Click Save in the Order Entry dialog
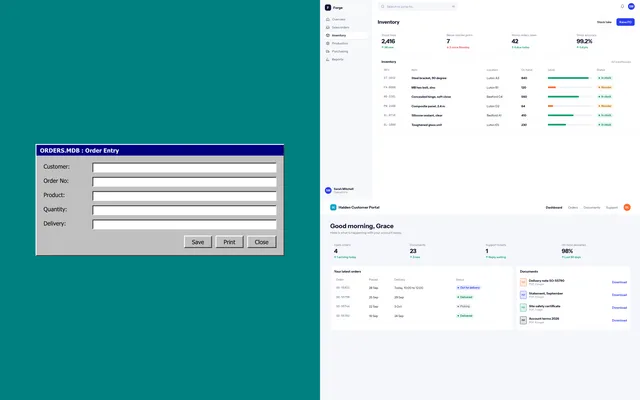The height and width of the screenshot is (400, 640). point(198,242)
